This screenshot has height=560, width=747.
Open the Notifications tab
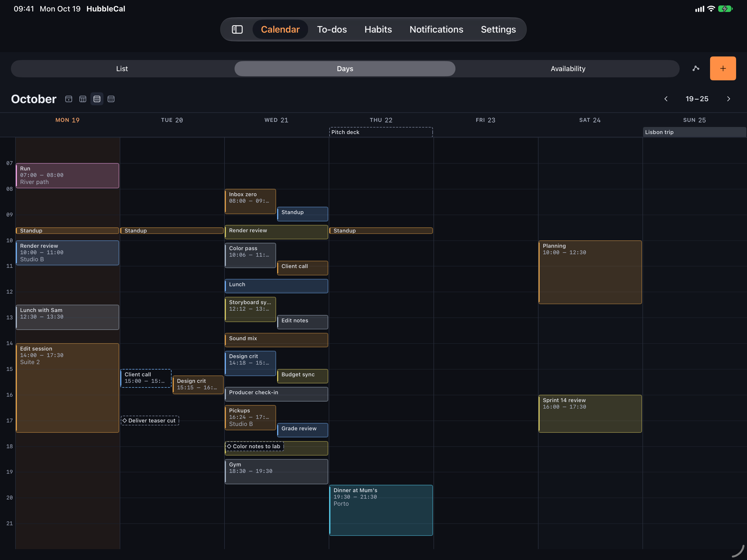pyautogui.click(x=436, y=30)
